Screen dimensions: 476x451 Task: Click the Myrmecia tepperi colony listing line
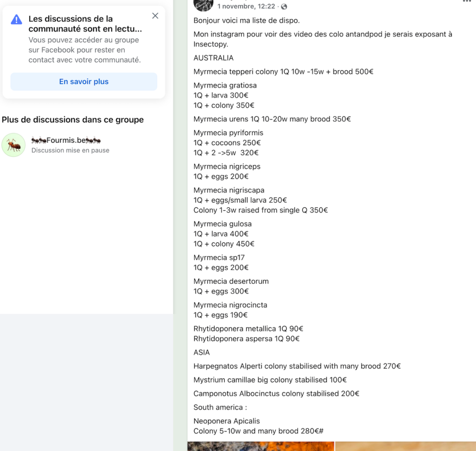tap(284, 72)
